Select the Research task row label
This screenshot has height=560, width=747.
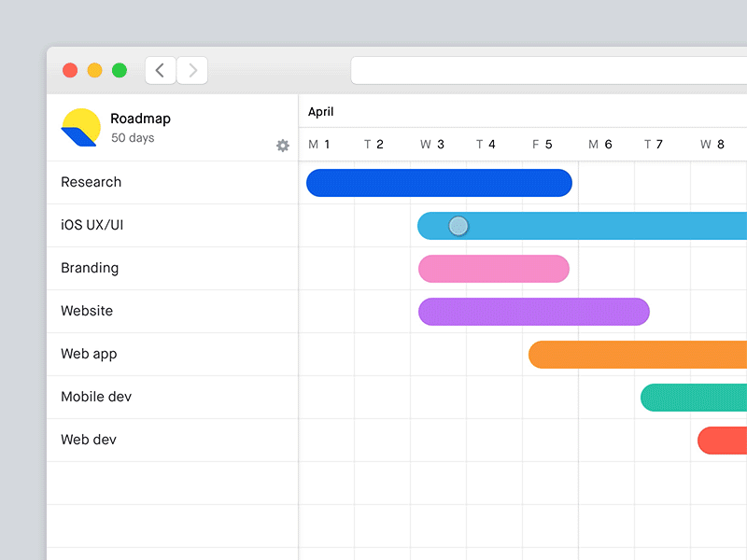click(x=91, y=182)
